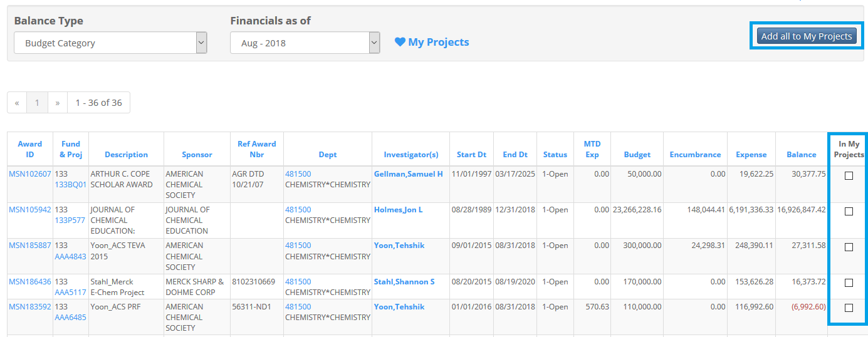Mark MSN183592 as In My Projects
Image resolution: width=868 pixels, height=337 pixels.
849,308
